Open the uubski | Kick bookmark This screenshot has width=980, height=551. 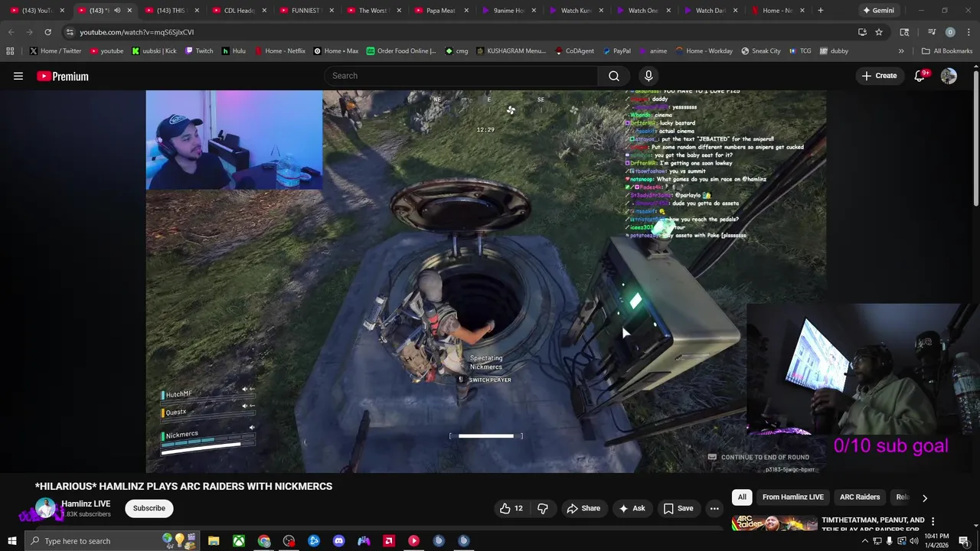click(x=153, y=51)
